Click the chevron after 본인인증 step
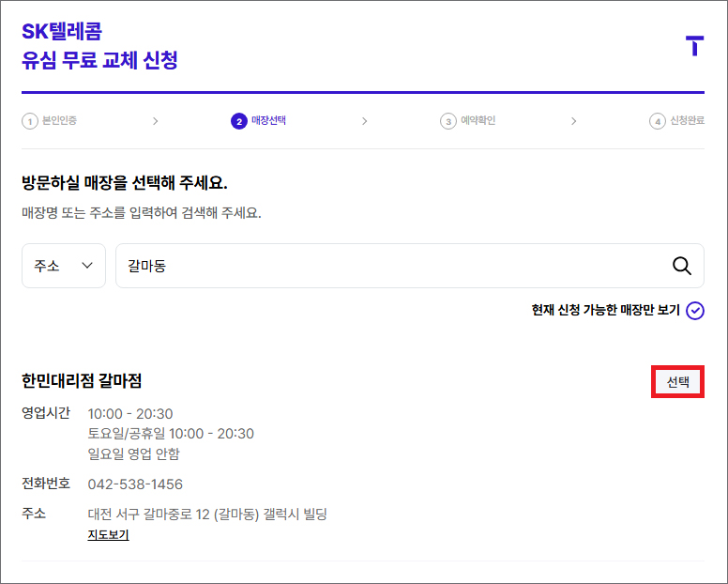The height and width of the screenshot is (584, 728). 156,121
